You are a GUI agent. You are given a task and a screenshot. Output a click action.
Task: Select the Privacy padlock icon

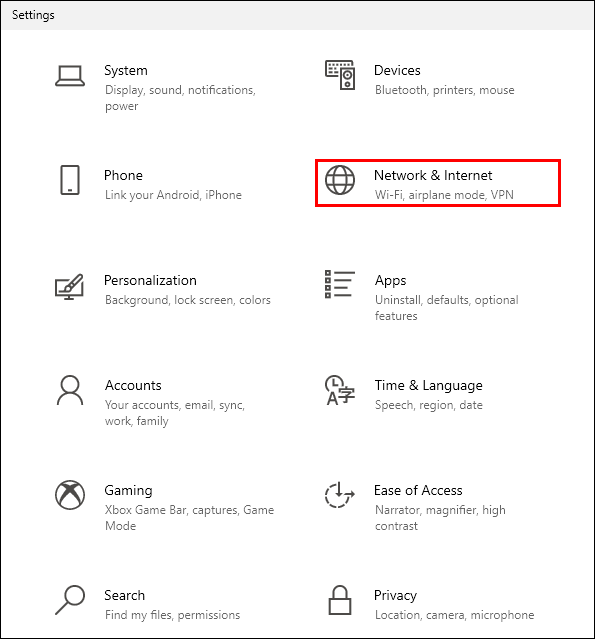[340, 600]
